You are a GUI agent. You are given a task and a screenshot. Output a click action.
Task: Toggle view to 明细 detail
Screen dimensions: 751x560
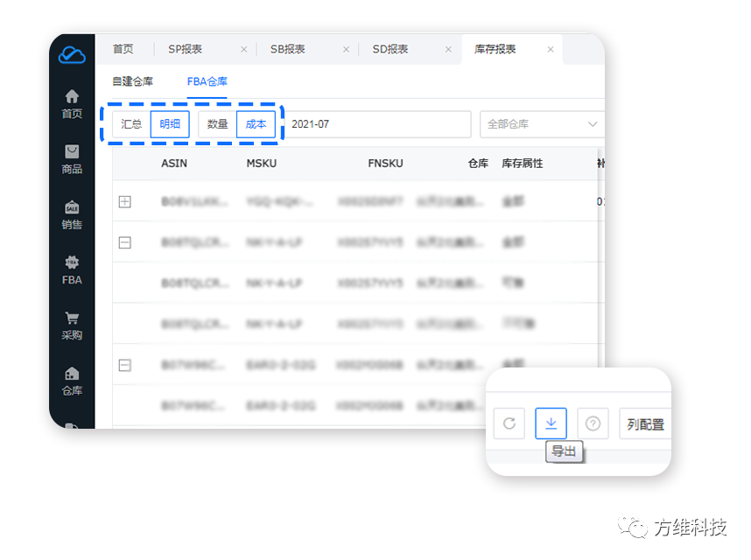[170, 124]
